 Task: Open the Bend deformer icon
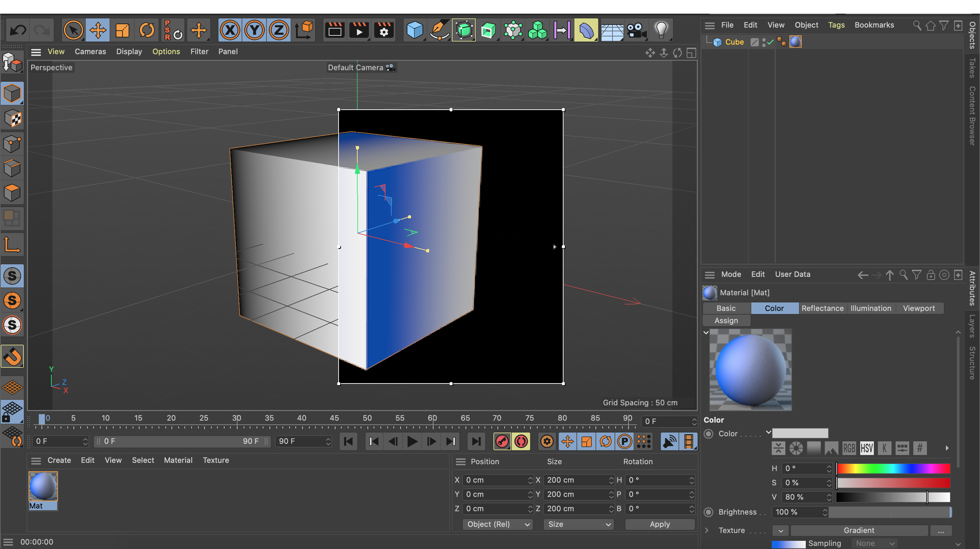pos(586,30)
